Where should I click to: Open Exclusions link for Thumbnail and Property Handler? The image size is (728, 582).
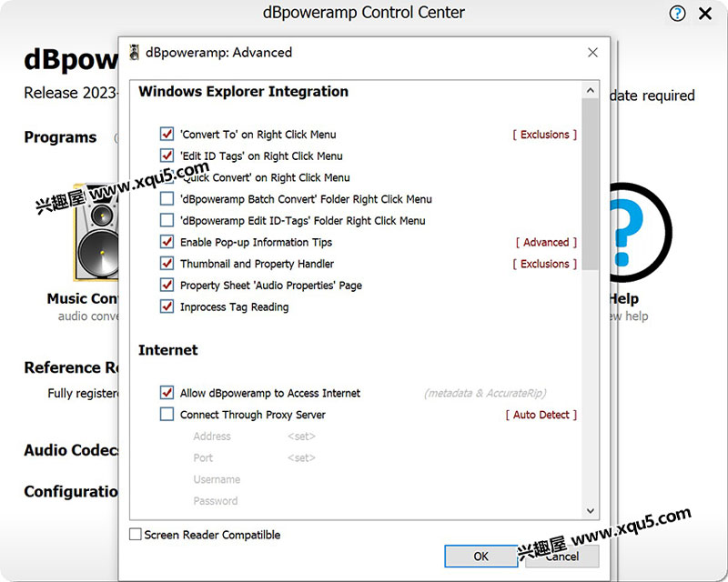coord(544,264)
